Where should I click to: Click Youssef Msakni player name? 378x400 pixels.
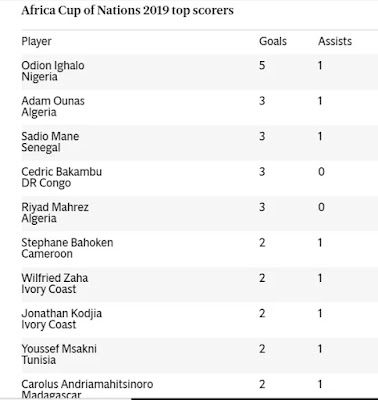[59, 349]
